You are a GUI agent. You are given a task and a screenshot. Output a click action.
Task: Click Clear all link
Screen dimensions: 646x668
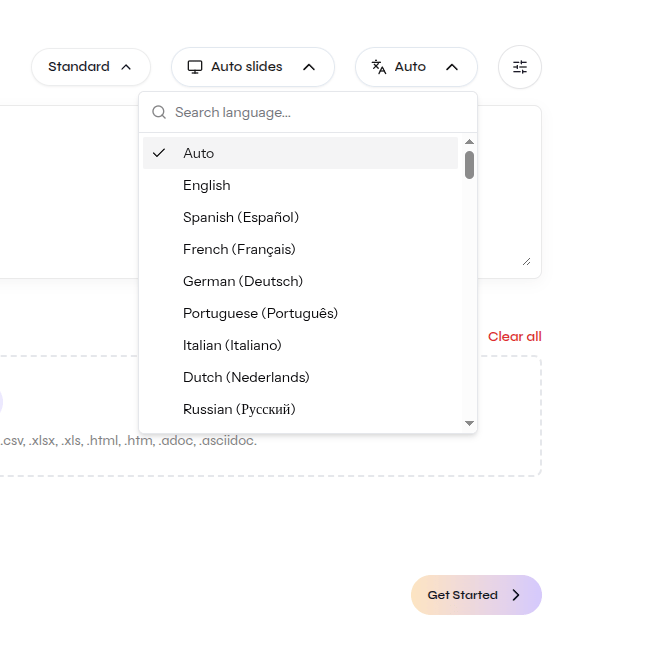[514, 337]
